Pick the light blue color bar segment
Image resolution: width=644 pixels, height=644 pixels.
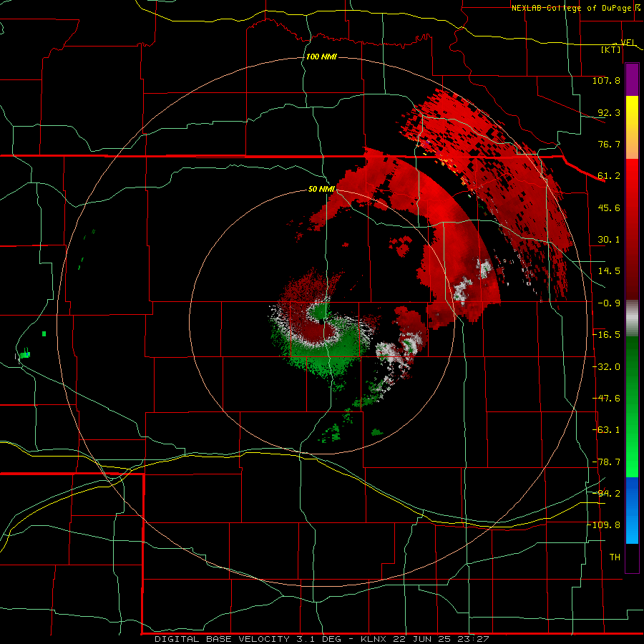pos(632,528)
